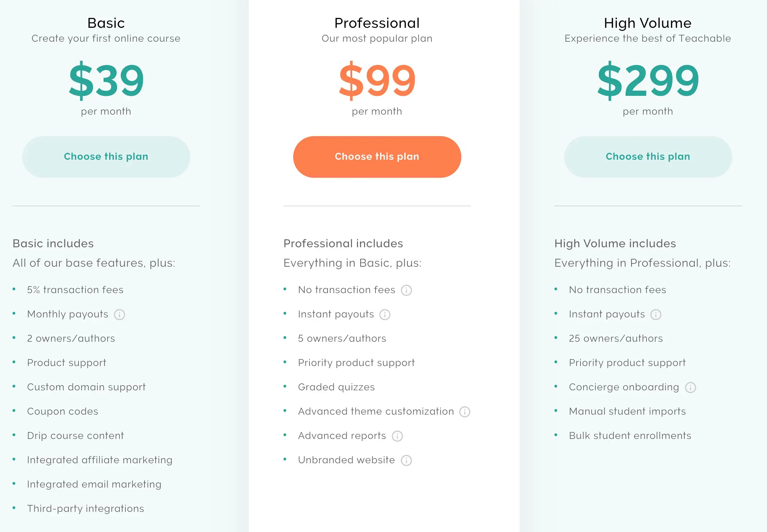
Task: Select the Third-party integrations feature text
Action: (85, 509)
